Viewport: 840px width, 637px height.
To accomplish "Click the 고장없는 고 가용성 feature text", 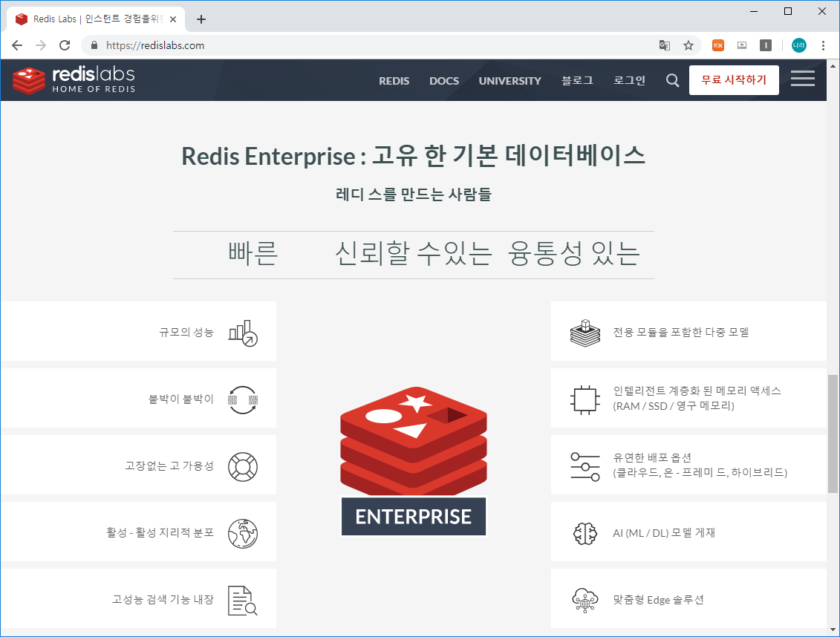I will pyautogui.click(x=169, y=466).
